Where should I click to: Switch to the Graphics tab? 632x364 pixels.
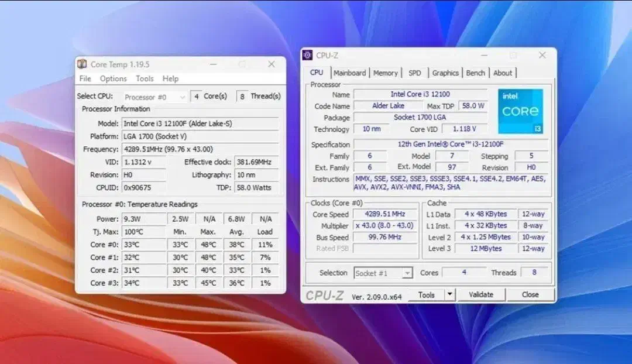pyautogui.click(x=445, y=73)
